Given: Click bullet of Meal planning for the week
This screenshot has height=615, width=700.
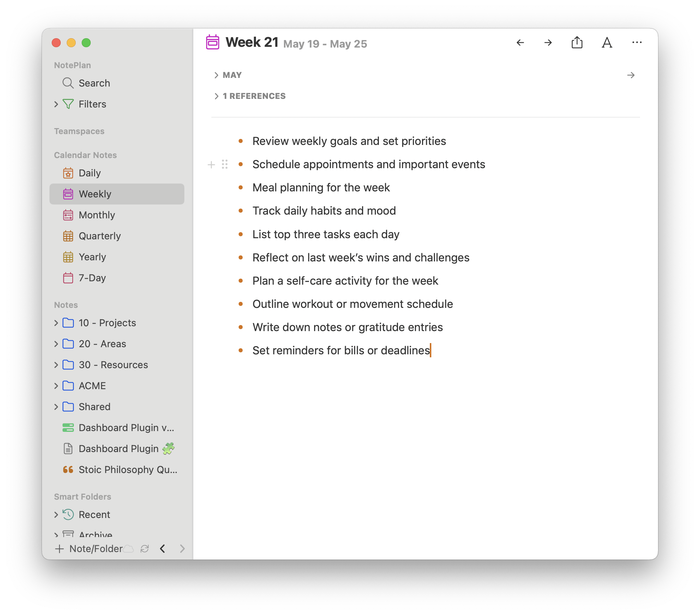Looking at the screenshot, I should tap(241, 188).
